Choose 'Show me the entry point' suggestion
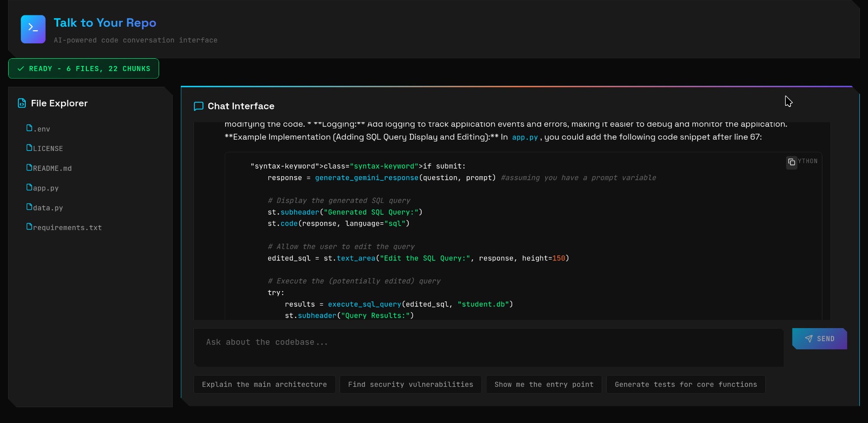The image size is (868, 423). 543,385
